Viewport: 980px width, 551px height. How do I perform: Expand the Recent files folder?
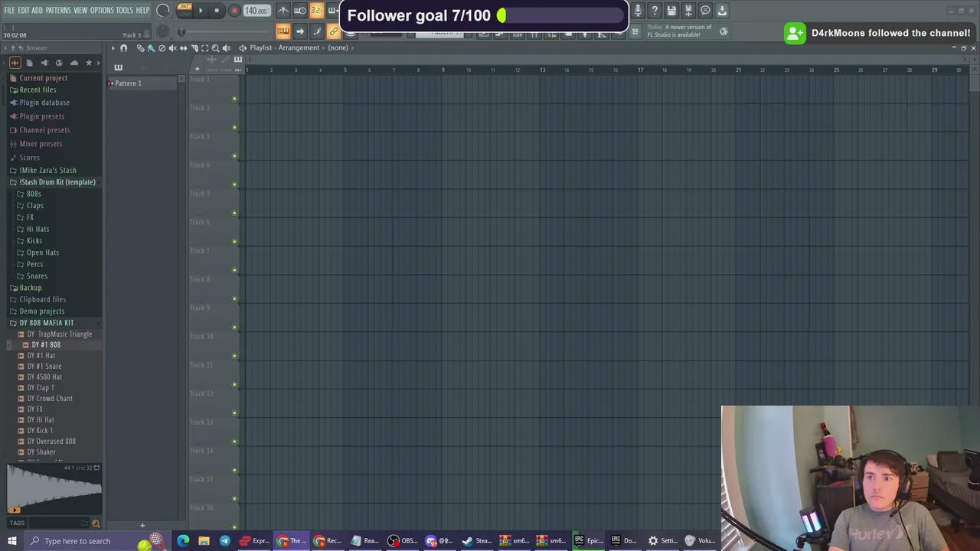click(x=38, y=90)
